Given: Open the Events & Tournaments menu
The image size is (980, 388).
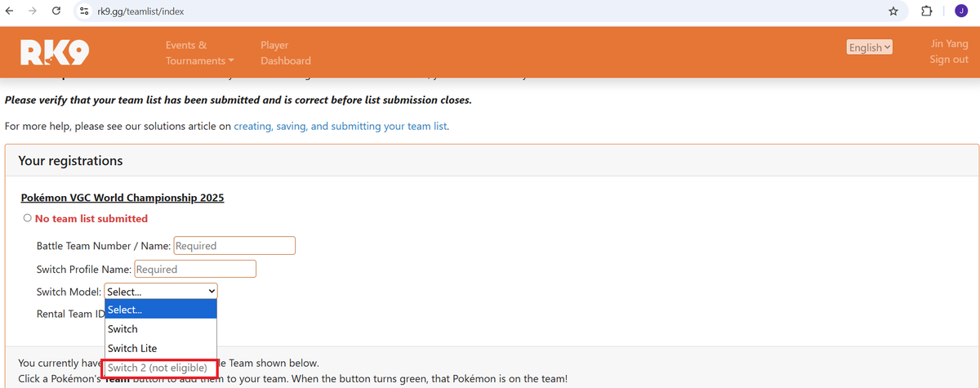Looking at the screenshot, I should pyautogui.click(x=199, y=52).
